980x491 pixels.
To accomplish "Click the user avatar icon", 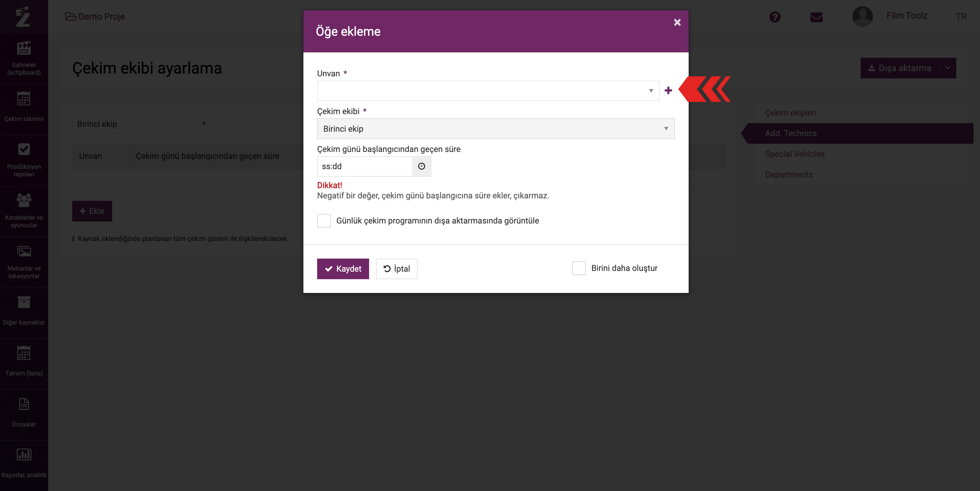I will click(x=862, y=17).
